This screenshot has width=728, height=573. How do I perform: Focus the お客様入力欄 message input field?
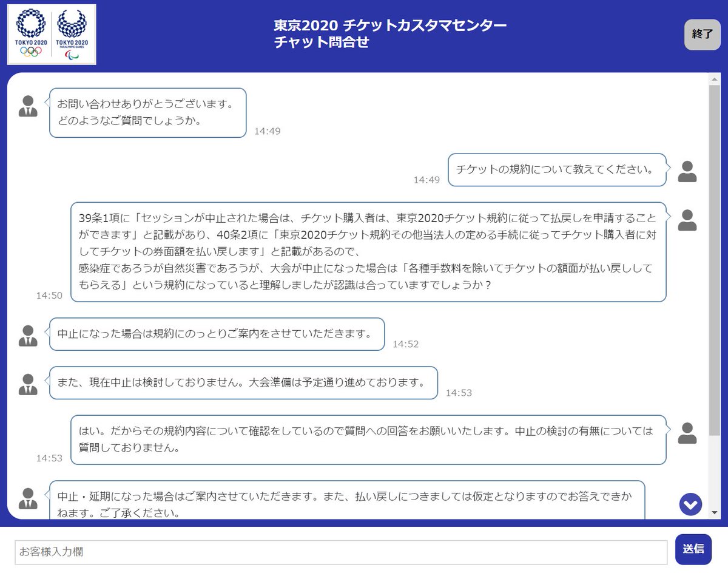point(341,552)
